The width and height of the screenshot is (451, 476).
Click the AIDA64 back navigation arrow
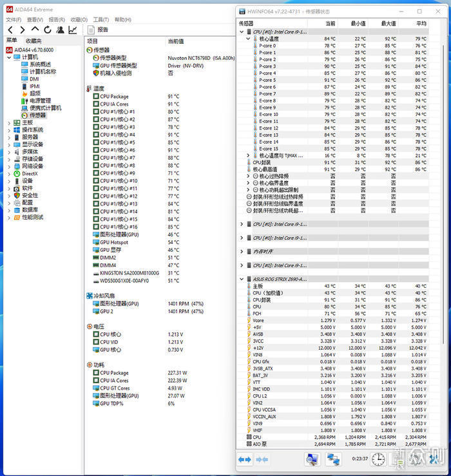pos(10,30)
